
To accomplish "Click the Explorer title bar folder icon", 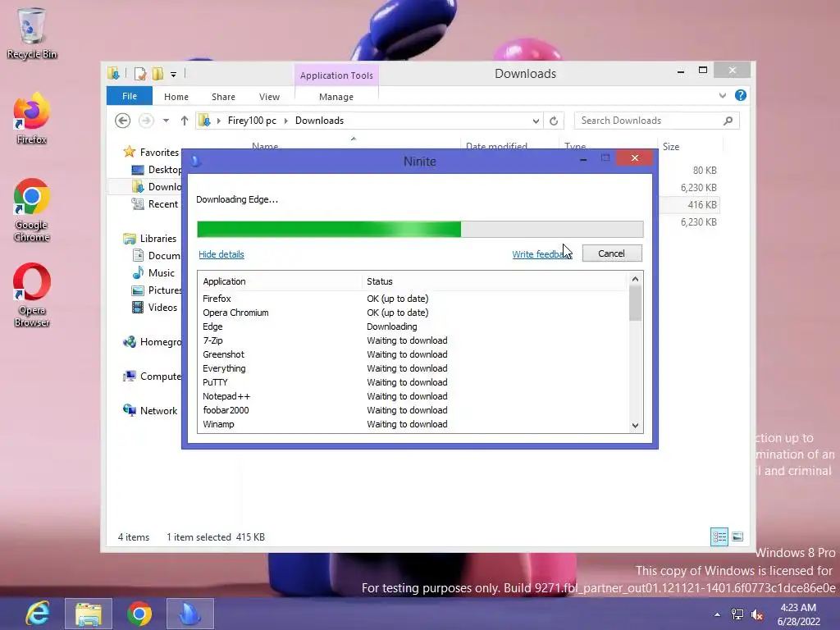I will 113,73.
